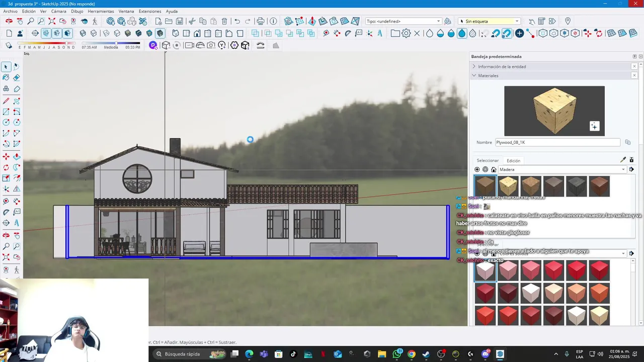This screenshot has height=362, width=644.
Task: Open the Sin etiqueta tag dropdown
Action: pos(490,21)
